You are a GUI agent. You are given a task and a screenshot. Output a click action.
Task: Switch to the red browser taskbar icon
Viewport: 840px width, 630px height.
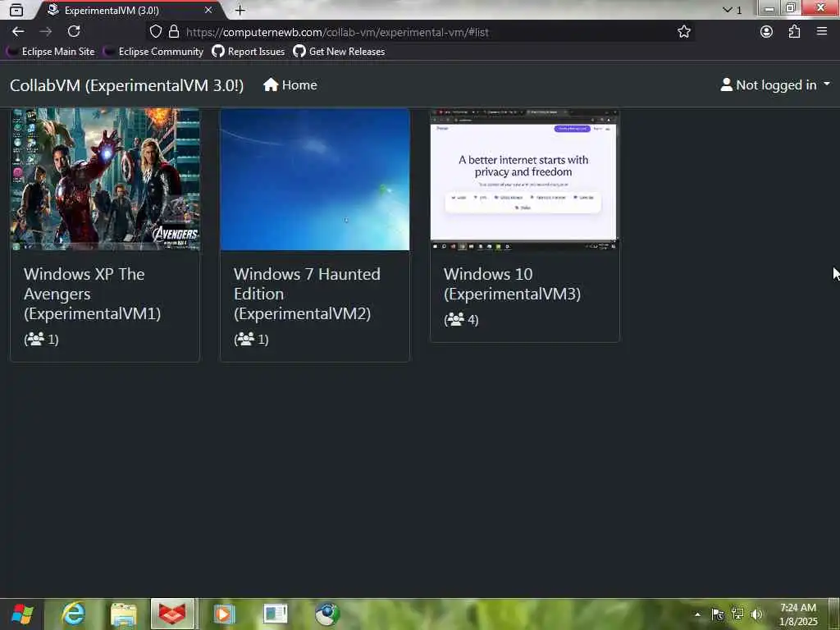point(172,614)
